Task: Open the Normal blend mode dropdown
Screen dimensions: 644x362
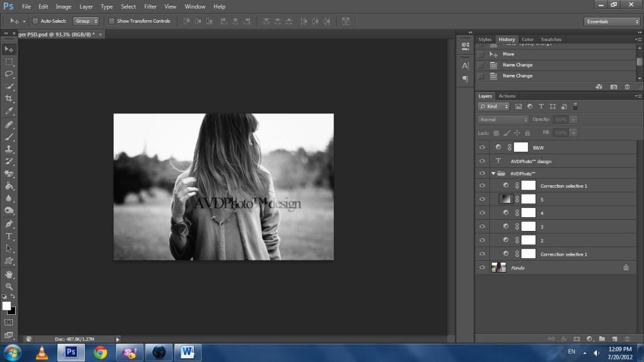Action: pyautogui.click(x=503, y=120)
